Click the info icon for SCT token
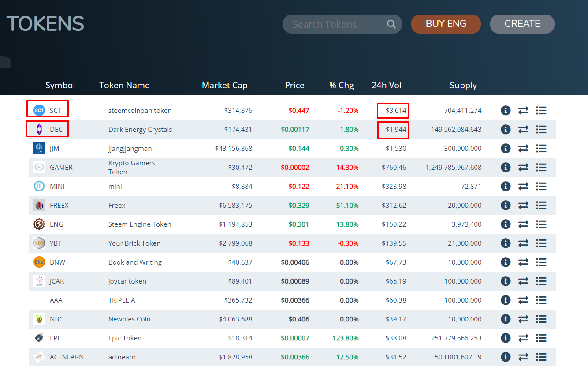This screenshot has width=588, height=370. point(506,110)
